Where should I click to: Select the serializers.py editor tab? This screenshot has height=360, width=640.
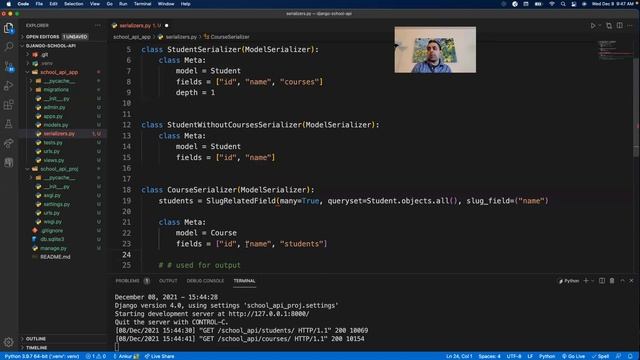tap(140, 25)
